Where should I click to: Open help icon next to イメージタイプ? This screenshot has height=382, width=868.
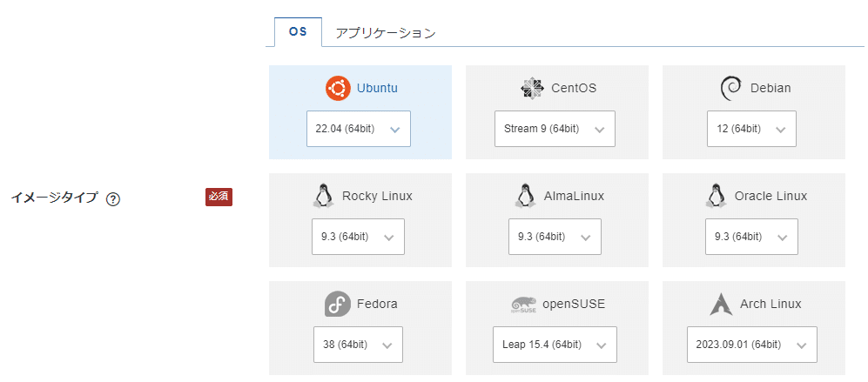click(113, 199)
